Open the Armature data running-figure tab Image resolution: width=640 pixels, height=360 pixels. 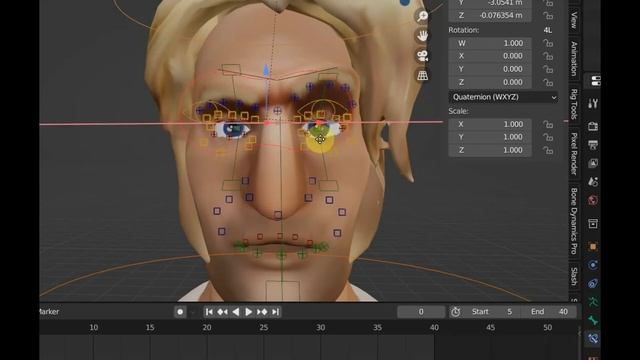coord(593,302)
